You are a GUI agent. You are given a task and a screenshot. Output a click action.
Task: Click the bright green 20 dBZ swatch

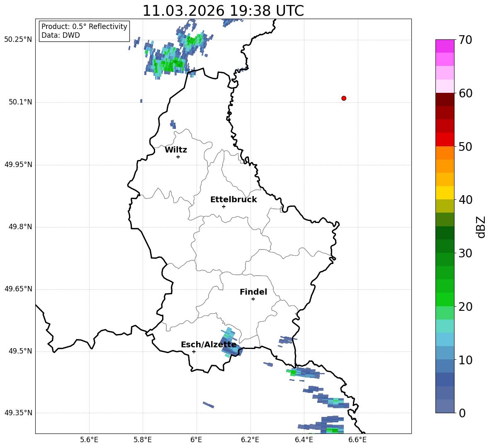click(x=445, y=299)
